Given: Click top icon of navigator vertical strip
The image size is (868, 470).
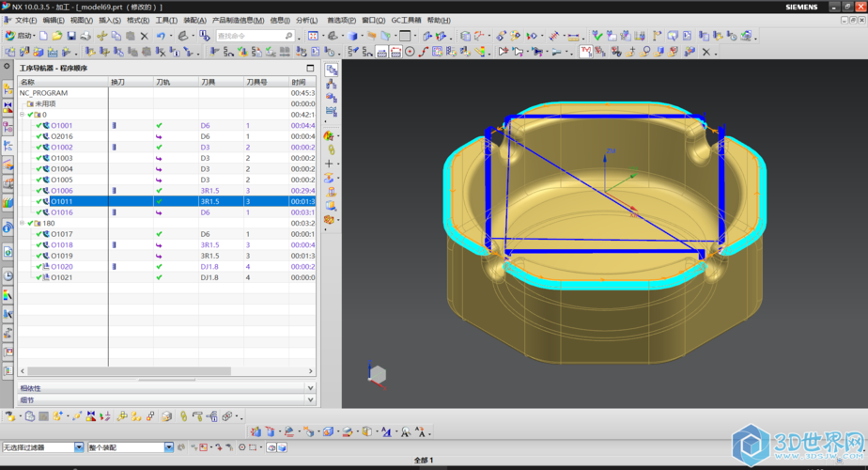Looking at the screenshot, I should tap(331, 70).
